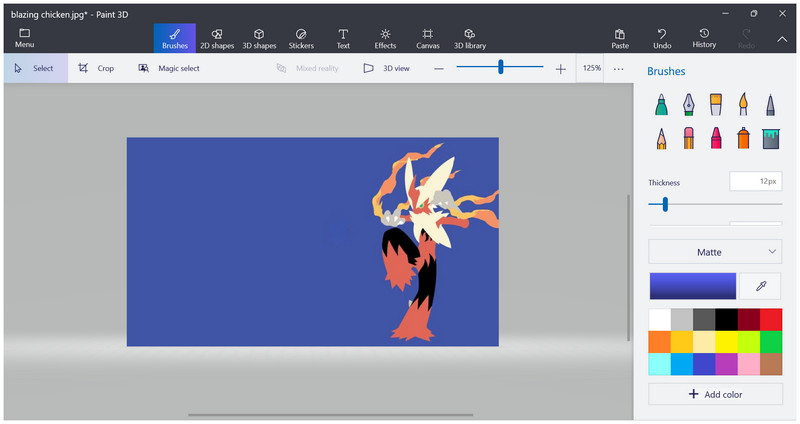Choose the bright red color swatch
The image size is (800, 424).
click(771, 319)
